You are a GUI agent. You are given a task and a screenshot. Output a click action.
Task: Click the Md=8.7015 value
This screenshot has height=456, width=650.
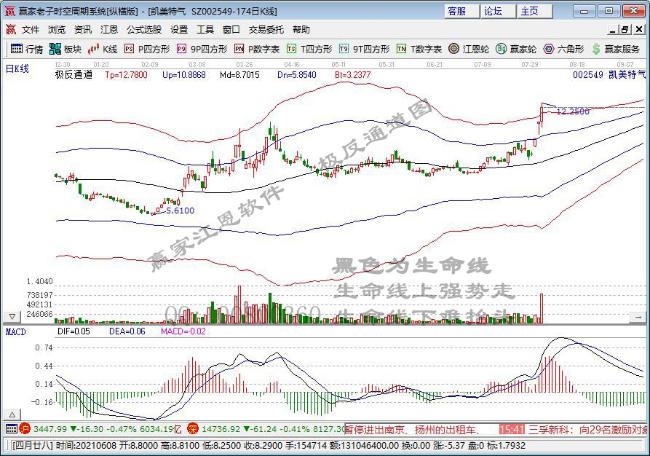[239, 75]
